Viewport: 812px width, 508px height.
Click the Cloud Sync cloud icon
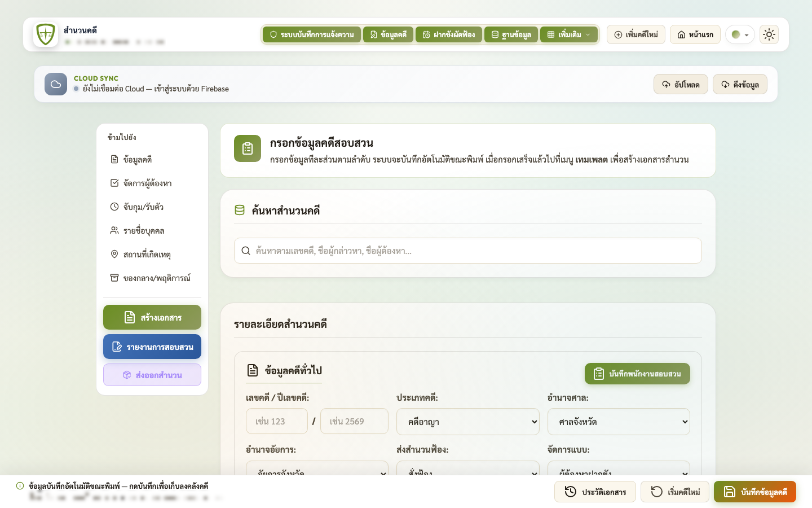pos(56,84)
